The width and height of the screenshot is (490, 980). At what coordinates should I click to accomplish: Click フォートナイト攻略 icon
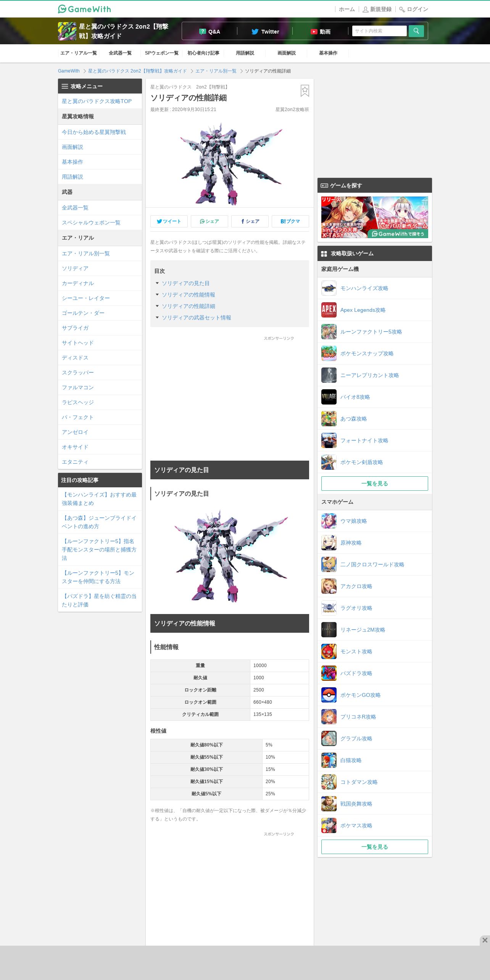point(329,440)
